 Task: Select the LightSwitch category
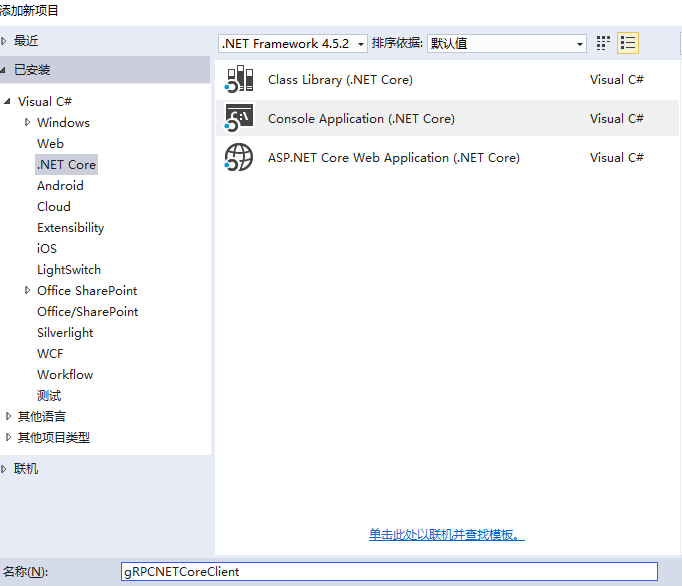(x=69, y=270)
